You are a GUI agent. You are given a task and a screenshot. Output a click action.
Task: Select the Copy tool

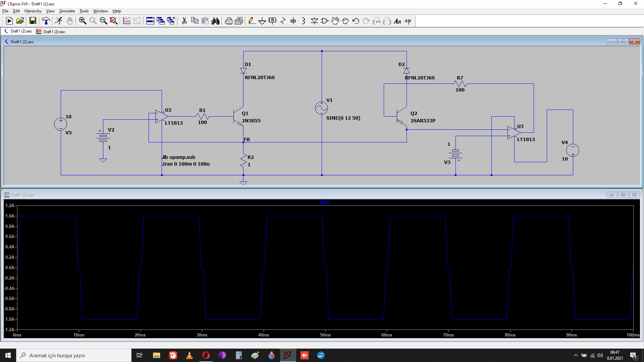coord(195,21)
